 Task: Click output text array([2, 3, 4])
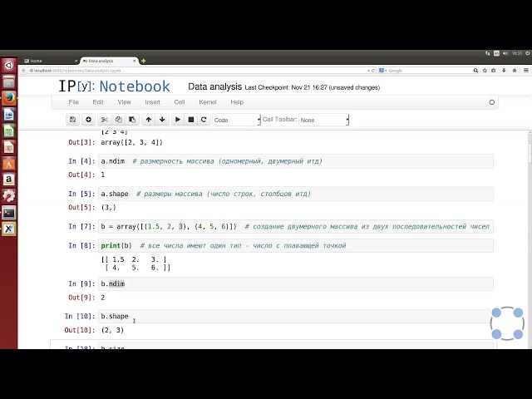pos(131,142)
